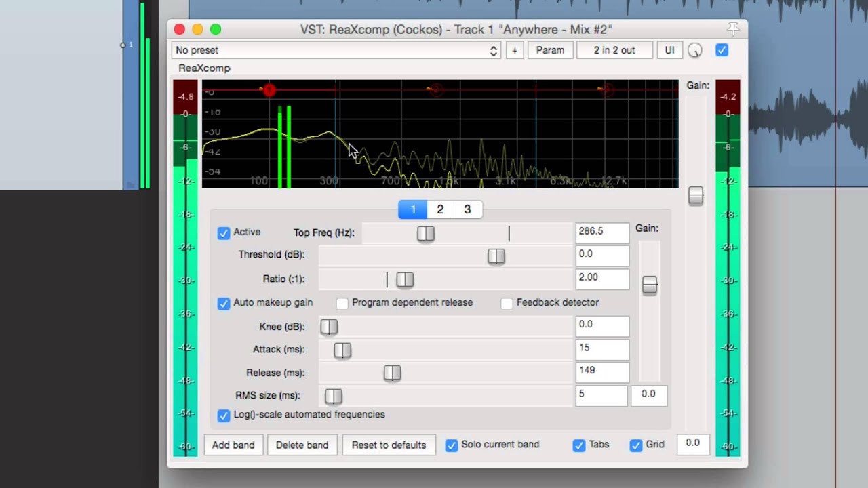Toggle the Grid checkbox
This screenshot has width=868, height=488.
(636, 445)
